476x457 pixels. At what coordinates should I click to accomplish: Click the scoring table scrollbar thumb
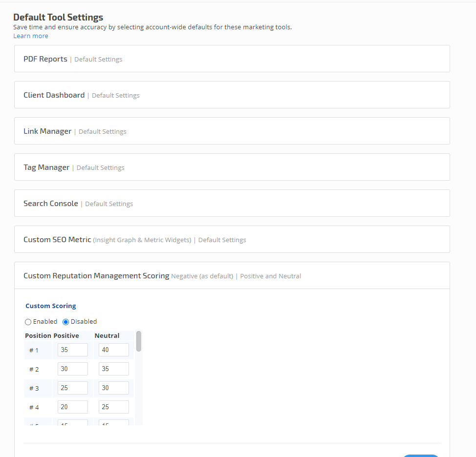point(139,341)
